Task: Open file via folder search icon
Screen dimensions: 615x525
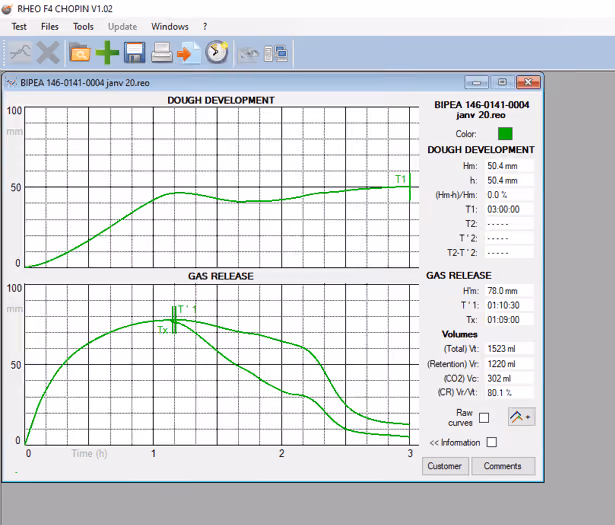Action: pos(80,52)
